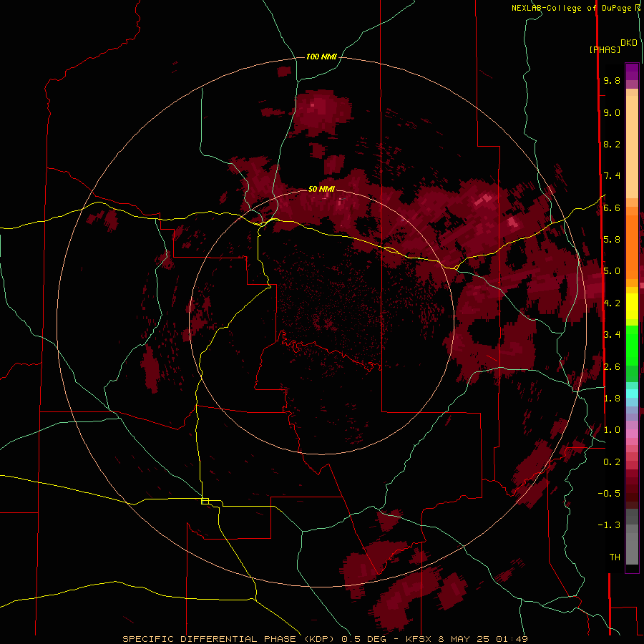
Task: Click the 4.2 value on the legend
Action: [612, 303]
